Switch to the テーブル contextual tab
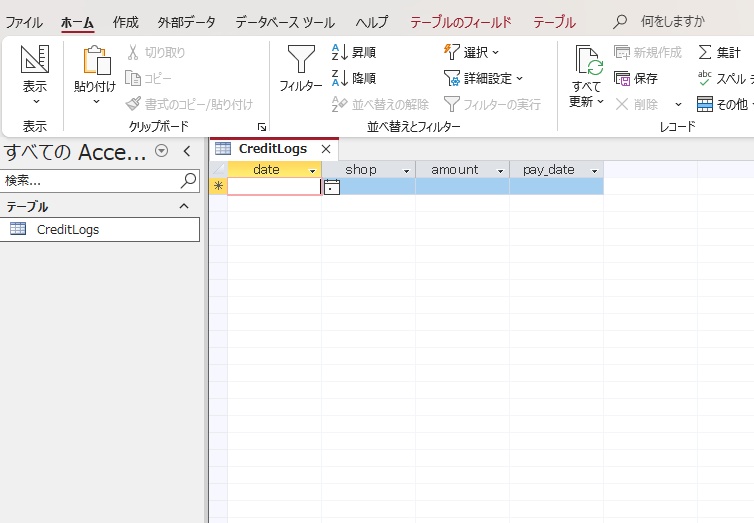This screenshot has width=754, height=523. click(x=554, y=22)
